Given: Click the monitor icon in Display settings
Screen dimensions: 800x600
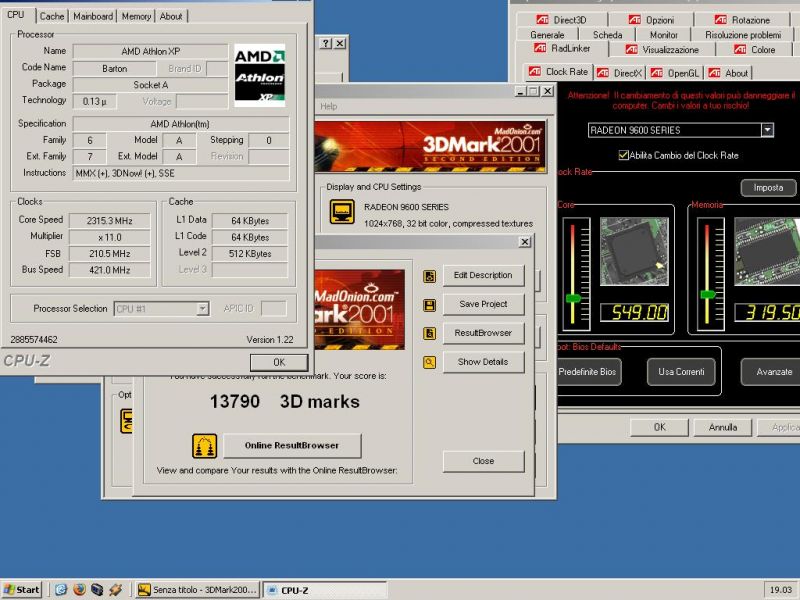Looking at the screenshot, I should 342,211.
